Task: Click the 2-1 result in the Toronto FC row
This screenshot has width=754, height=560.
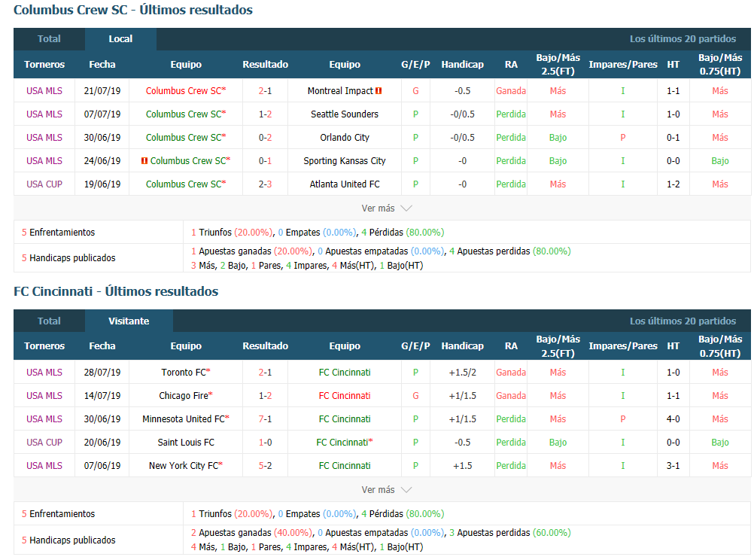Action: pyautogui.click(x=266, y=373)
